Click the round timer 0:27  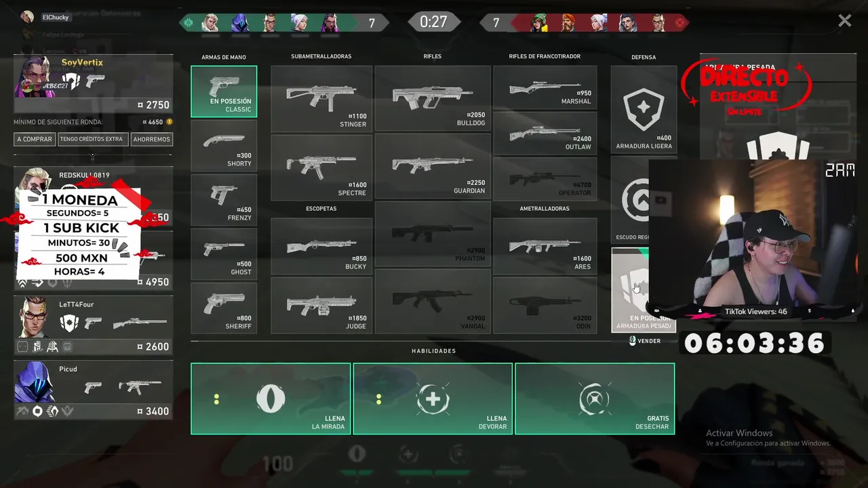433,22
